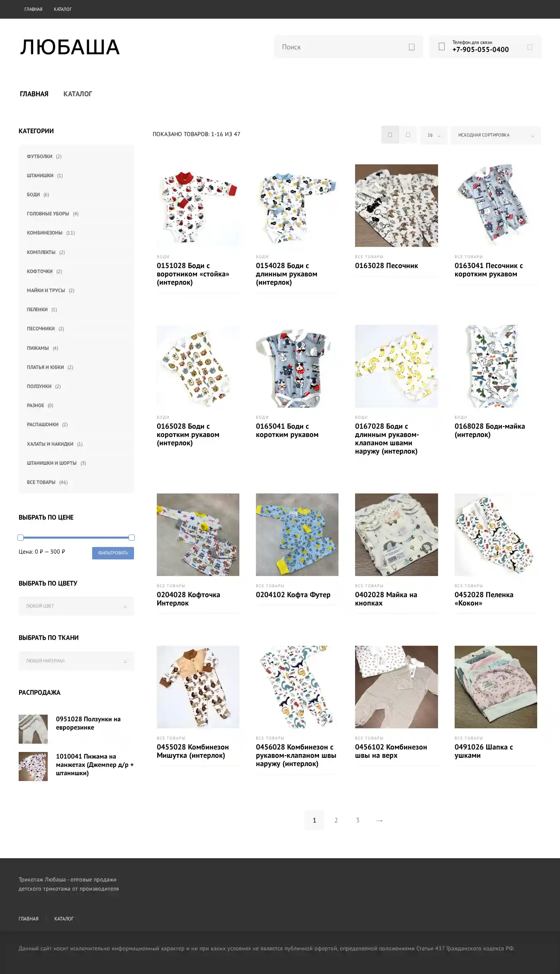This screenshot has height=974, width=560.
Task: Open 0163028 Песочник product thumbnail
Action: (396, 206)
